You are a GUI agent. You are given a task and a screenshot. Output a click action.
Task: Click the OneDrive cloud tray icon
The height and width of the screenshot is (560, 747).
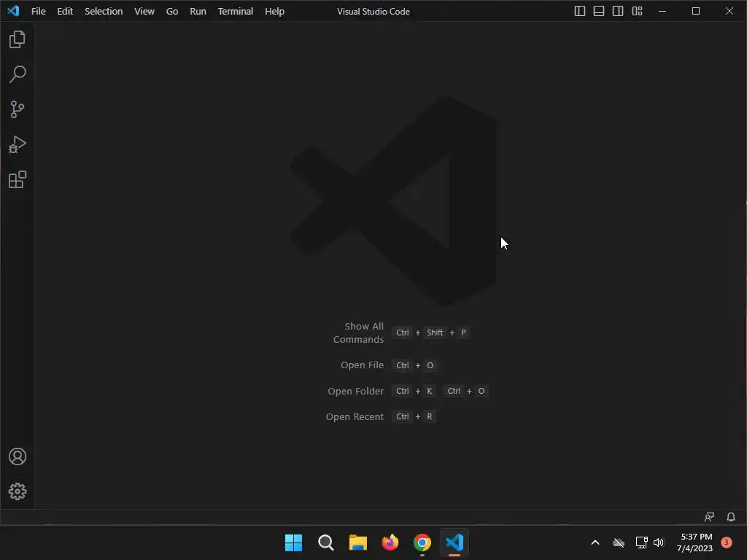coord(619,542)
